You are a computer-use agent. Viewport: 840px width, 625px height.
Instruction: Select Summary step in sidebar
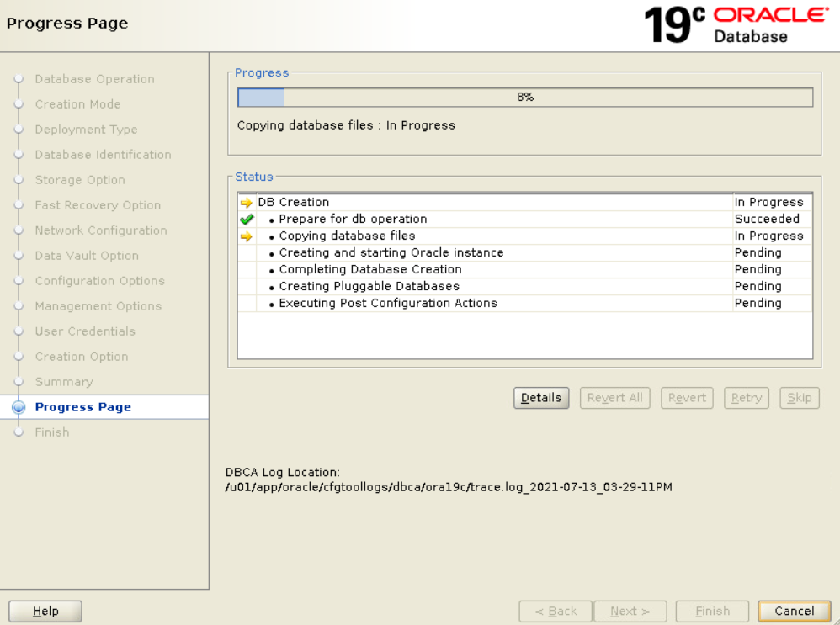[x=64, y=382]
